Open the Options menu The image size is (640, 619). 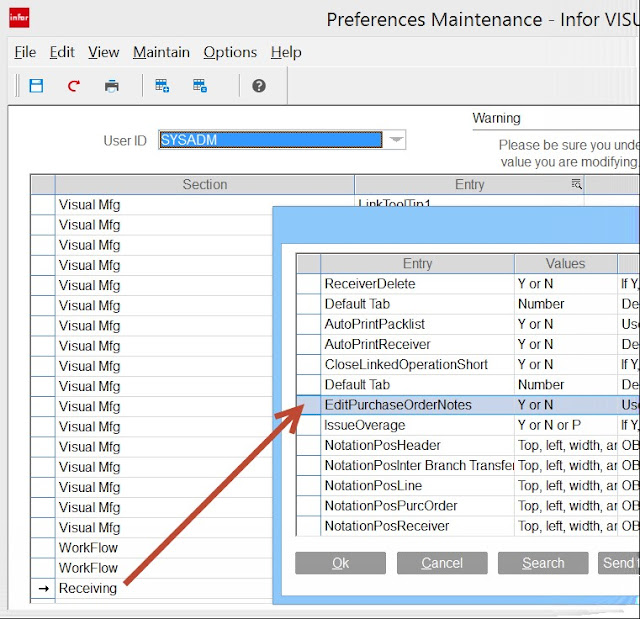pos(230,52)
